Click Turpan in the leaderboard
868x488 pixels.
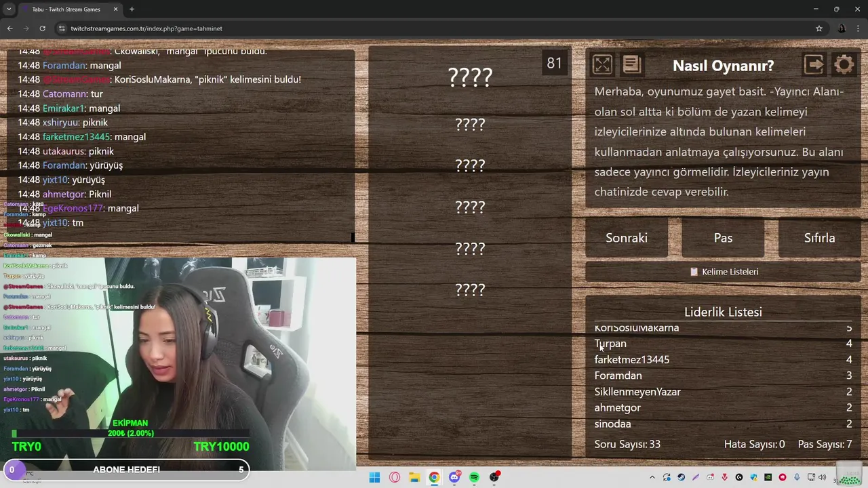(610, 344)
